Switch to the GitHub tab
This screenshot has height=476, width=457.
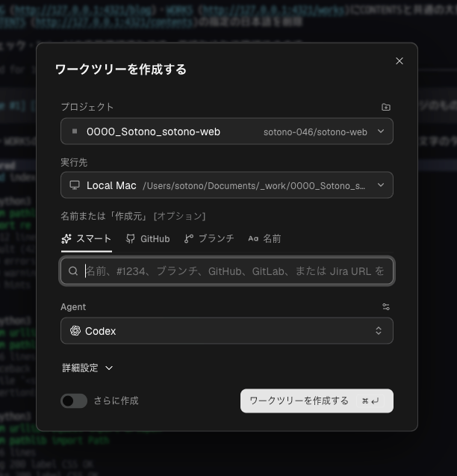[148, 239]
